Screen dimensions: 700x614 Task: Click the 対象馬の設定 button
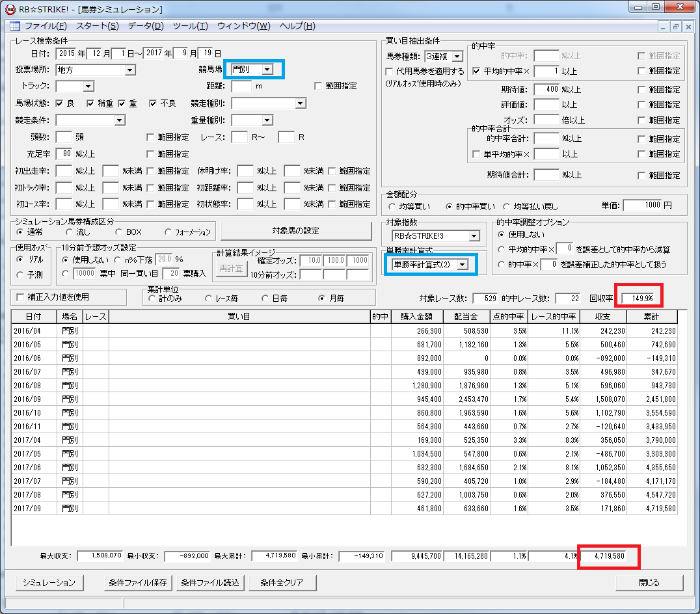296,231
